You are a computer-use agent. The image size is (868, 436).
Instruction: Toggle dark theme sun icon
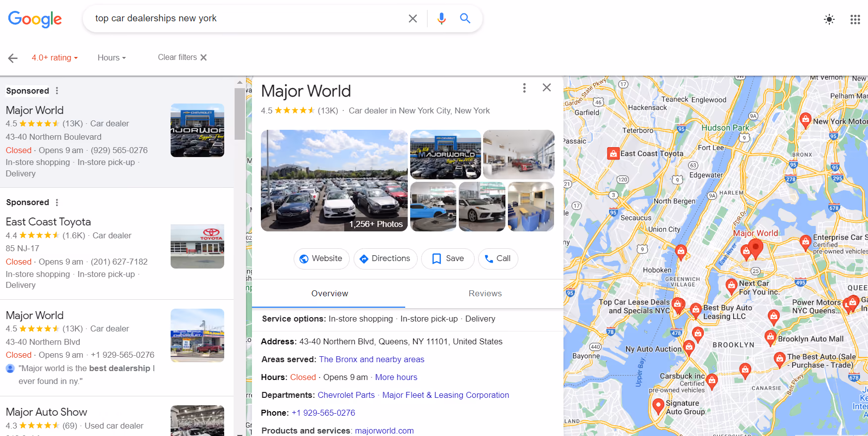point(829,19)
